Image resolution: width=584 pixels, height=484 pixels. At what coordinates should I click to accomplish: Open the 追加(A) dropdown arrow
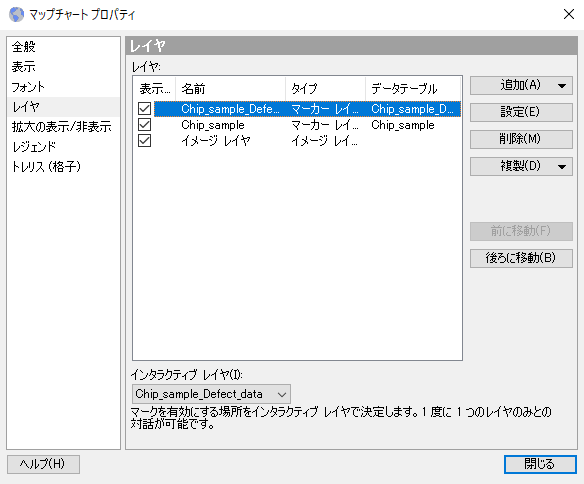tap(562, 86)
